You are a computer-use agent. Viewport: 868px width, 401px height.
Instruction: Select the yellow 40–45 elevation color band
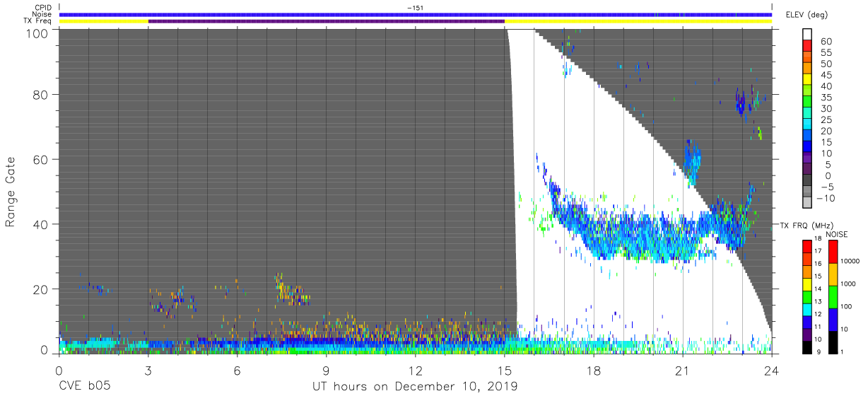(x=808, y=81)
